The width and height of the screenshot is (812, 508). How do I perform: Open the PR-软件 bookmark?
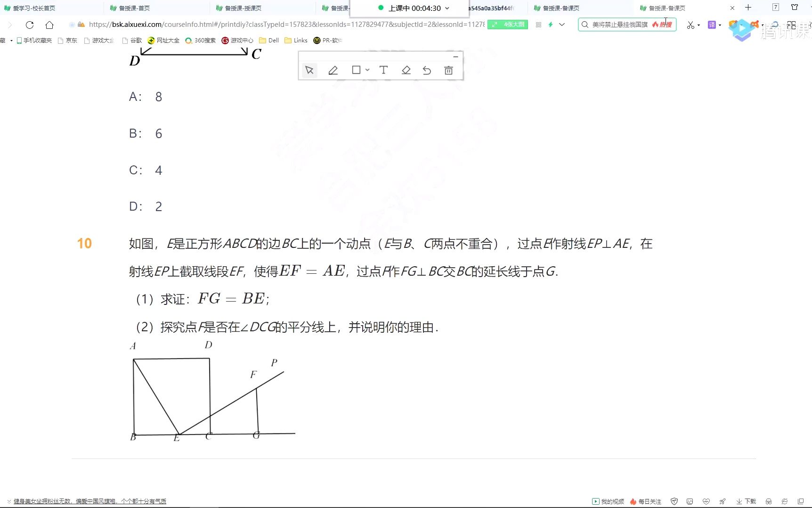pos(328,41)
